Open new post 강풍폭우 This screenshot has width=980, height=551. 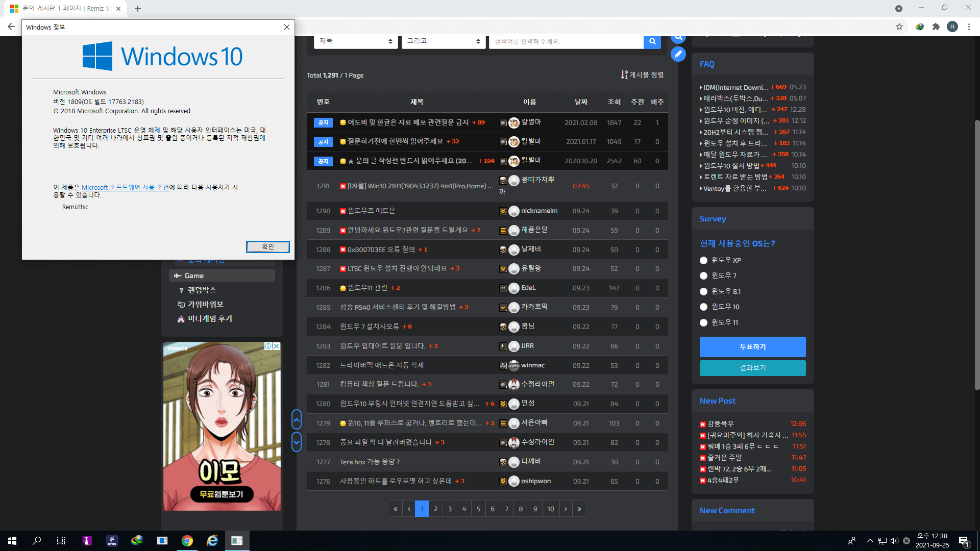(x=720, y=423)
